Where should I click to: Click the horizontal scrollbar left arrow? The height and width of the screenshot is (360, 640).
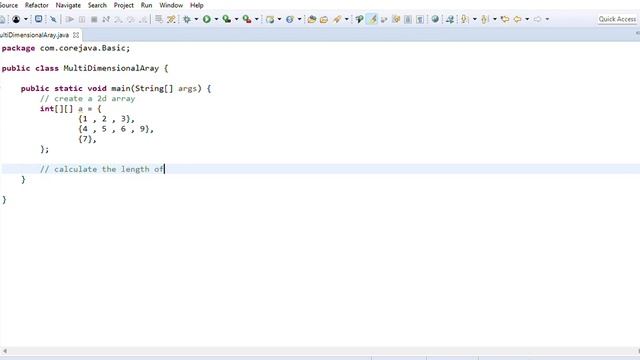5,351
